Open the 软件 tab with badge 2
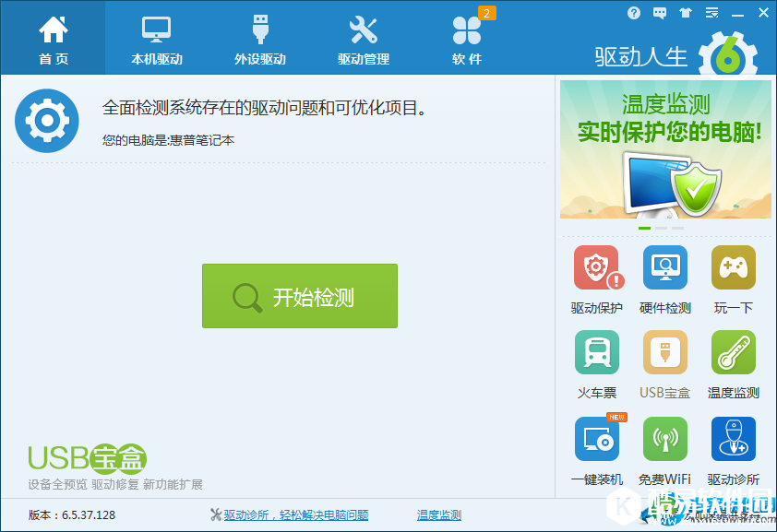 [467, 37]
